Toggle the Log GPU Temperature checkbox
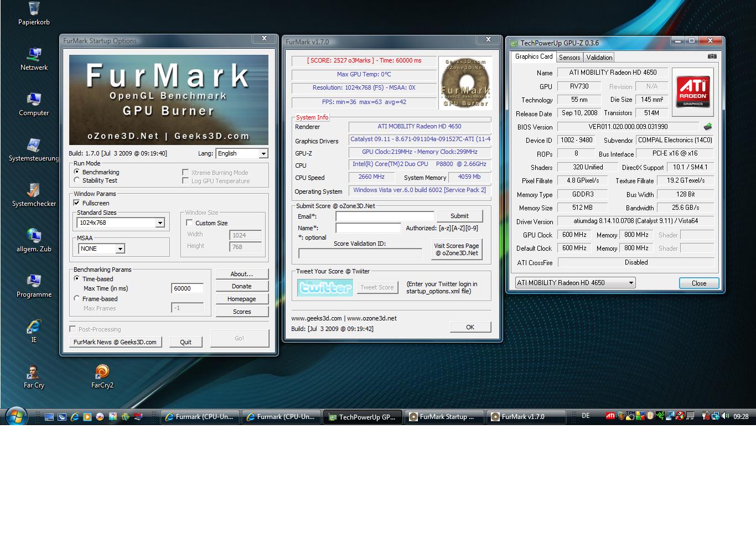The height and width of the screenshot is (538, 756). point(185,181)
